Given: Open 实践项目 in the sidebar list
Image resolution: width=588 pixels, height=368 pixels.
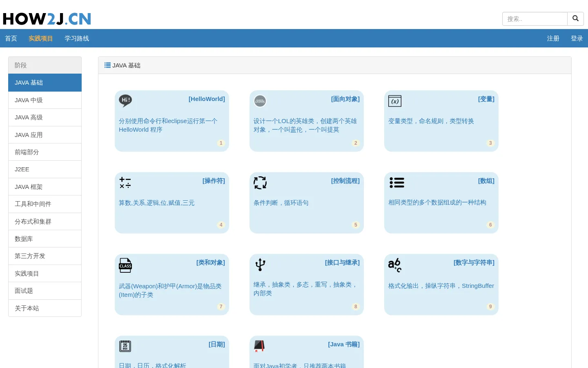Looking at the screenshot, I should click(45, 274).
